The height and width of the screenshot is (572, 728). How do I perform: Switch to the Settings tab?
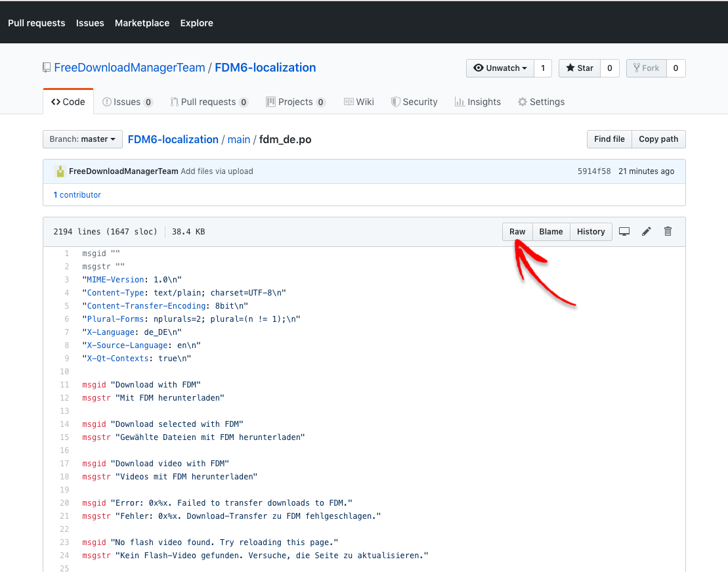[x=542, y=102]
